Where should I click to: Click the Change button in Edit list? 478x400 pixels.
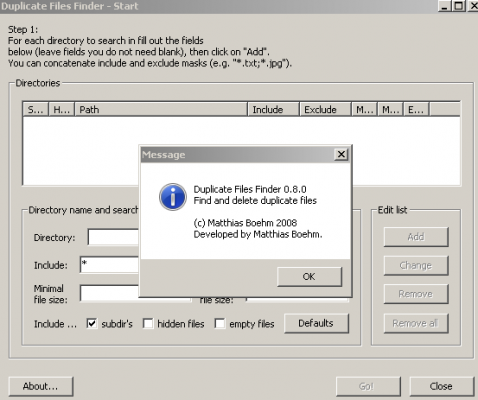point(416,266)
